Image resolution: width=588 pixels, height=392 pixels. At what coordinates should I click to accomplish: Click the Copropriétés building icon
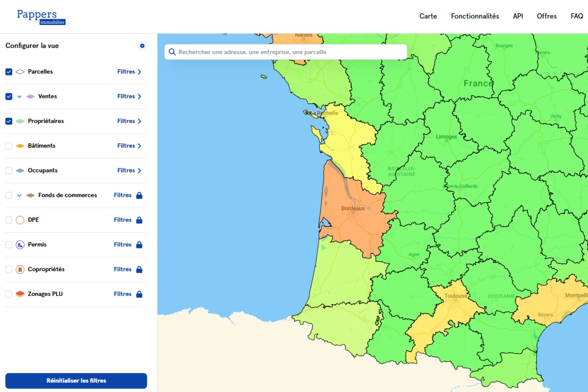click(x=20, y=269)
